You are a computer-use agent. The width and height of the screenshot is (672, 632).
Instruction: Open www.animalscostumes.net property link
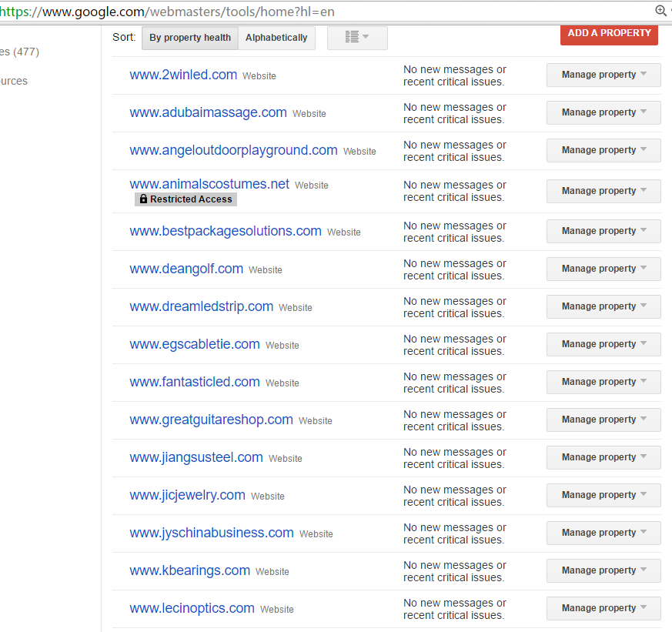point(209,184)
